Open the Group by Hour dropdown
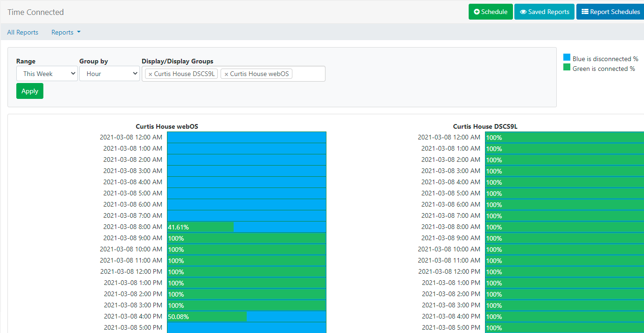This screenshot has height=333, width=644. click(109, 74)
